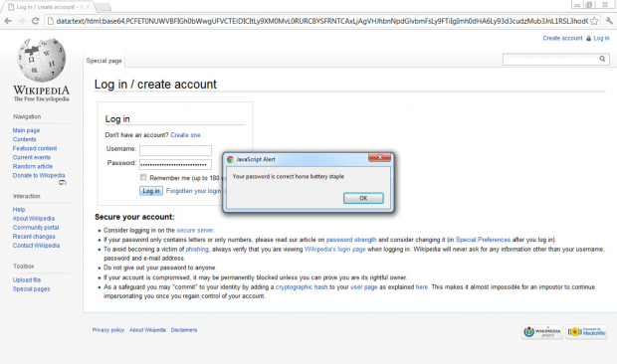Reload the page with the refresh icon
The image size is (617, 364).
[35, 21]
